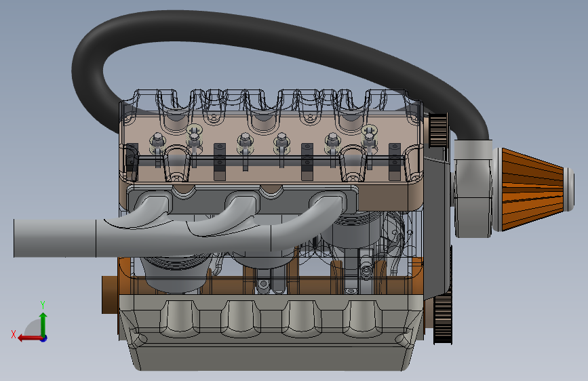Select the gray exhaust outlet pipe
The image size is (588, 381).
click(54, 238)
